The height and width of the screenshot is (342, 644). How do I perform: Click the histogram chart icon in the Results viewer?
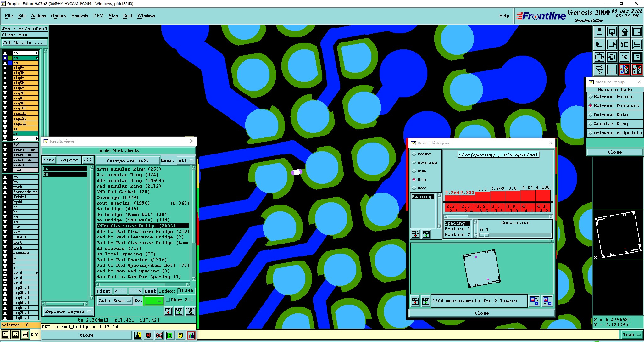pyautogui.click(x=191, y=335)
